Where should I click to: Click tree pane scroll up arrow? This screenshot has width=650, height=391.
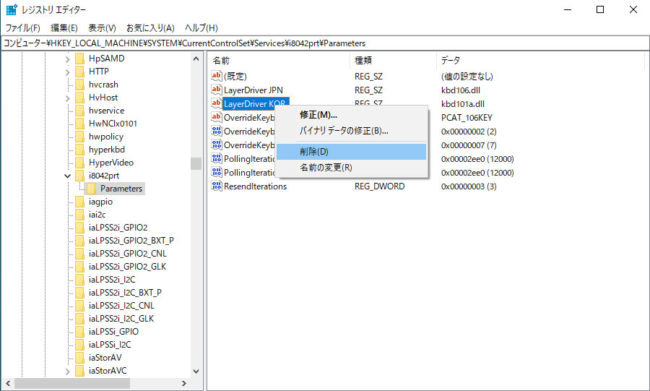(196, 59)
